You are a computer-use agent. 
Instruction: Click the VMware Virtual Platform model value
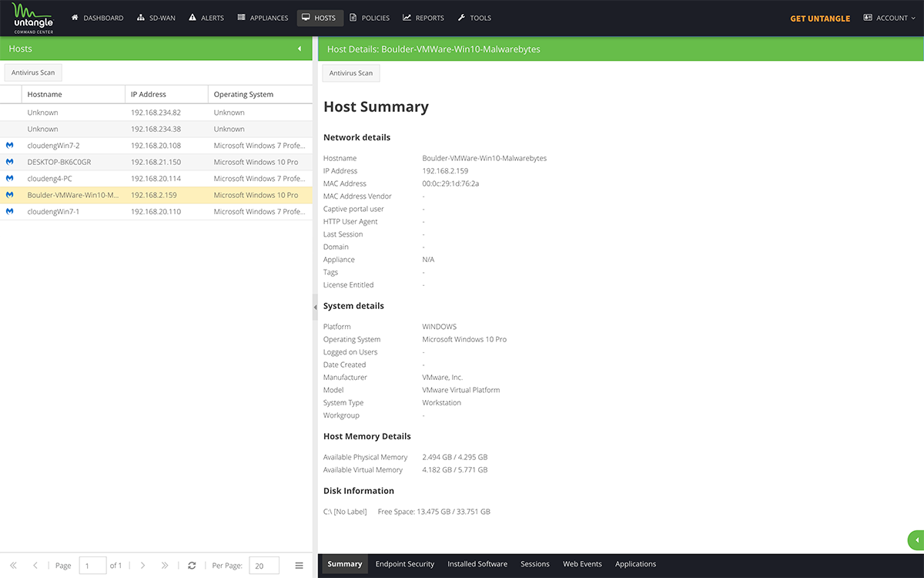461,390
